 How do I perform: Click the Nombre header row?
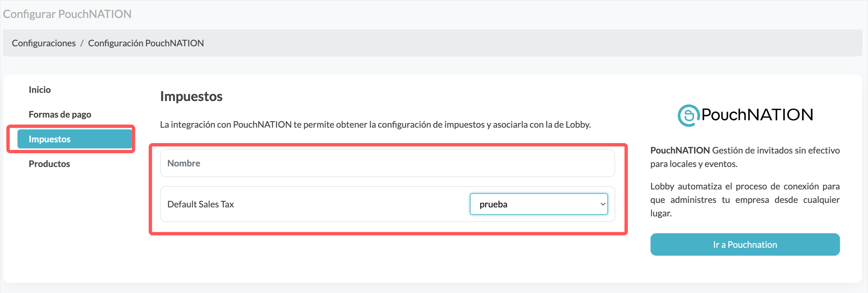click(x=387, y=163)
